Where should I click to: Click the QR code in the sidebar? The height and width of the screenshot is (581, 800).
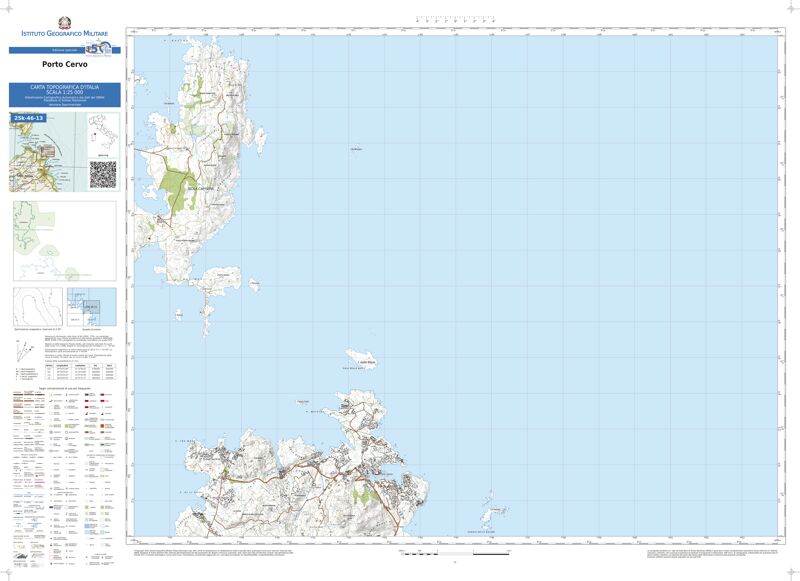pyautogui.click(x=104, y=173)
